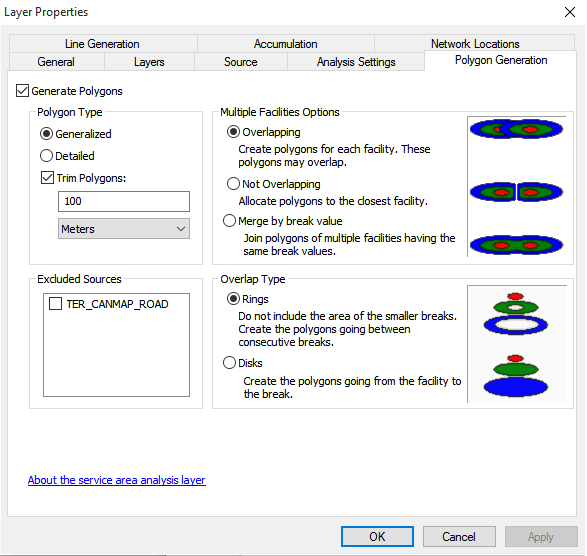The height and width of the screenshot is (556, 587).
Task: Click the TER_CANMAP_ROAD source name text
Action: [x=118, y=304]
